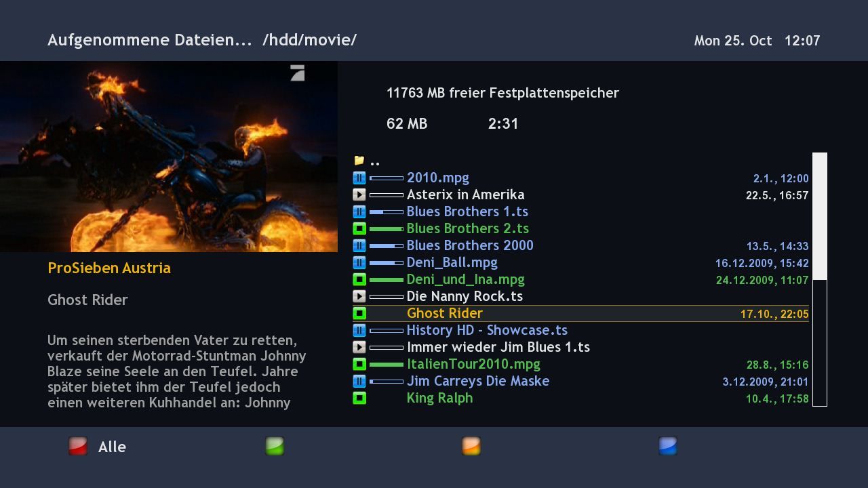Viewport: 868px width, 488px height.
Task: Select Jim Carreys Die Maske recording
Action: 580,382
